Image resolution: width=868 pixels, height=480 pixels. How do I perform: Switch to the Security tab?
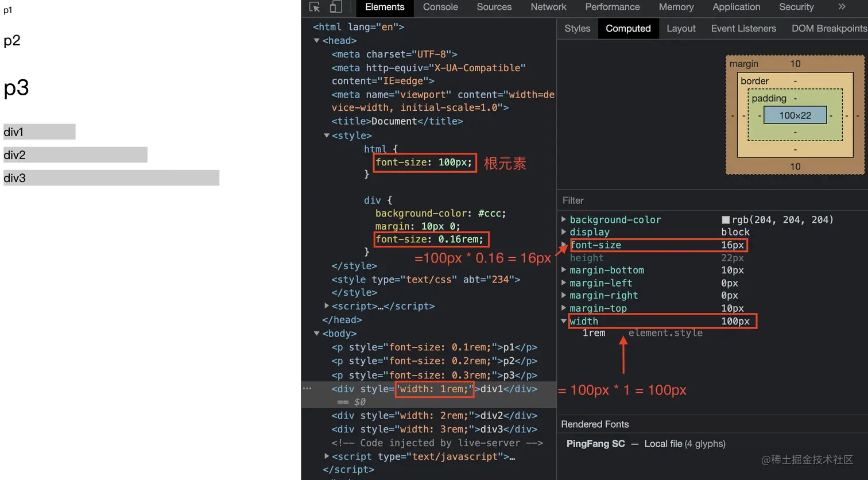pyautogui.click(x=796, y=7)
